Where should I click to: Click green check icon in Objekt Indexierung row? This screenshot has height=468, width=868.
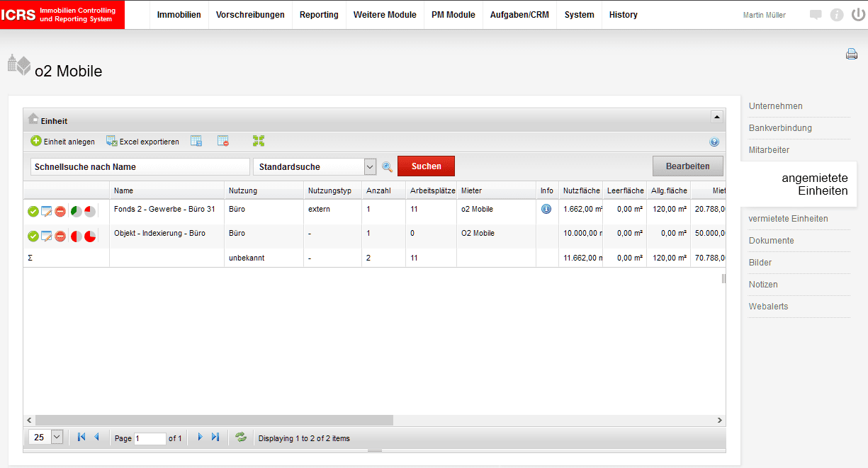(33, 236)
